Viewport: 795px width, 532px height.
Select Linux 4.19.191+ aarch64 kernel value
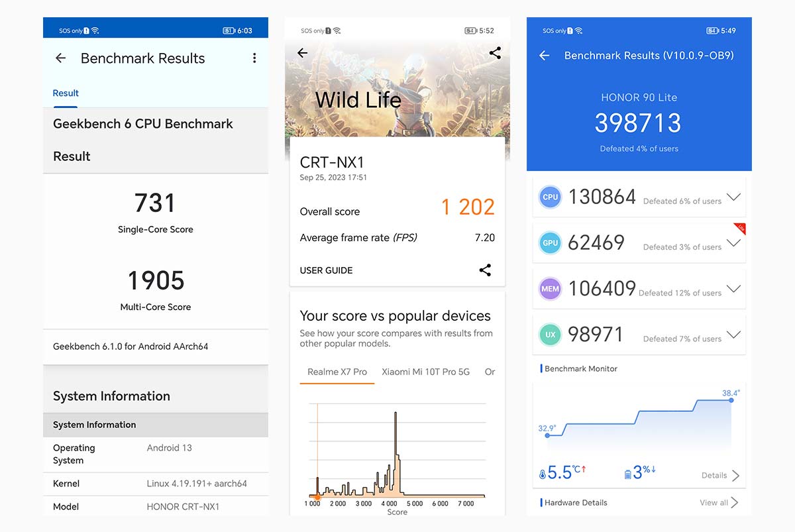pyautogui.click(x=197, y=484)
